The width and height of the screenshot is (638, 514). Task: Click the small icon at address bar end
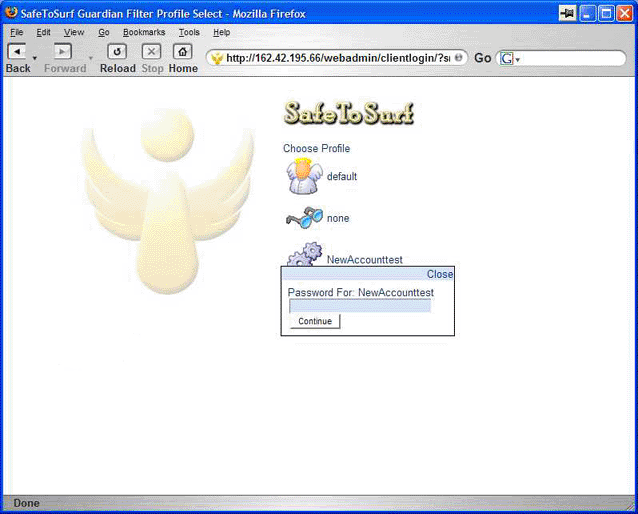pos(459,57)
